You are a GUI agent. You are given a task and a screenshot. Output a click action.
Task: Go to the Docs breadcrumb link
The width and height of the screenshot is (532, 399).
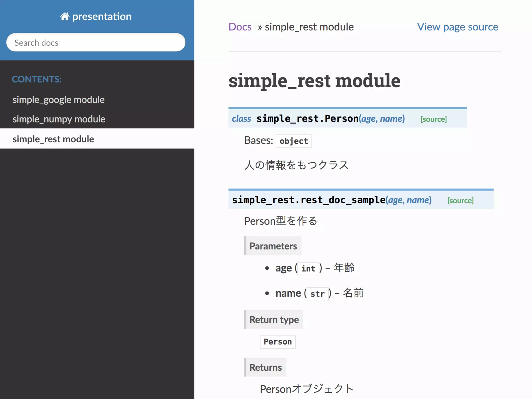(240, 27)
